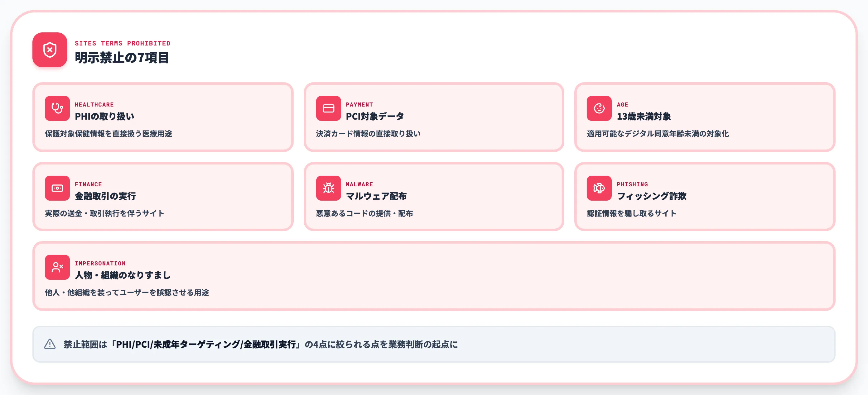The width and height of the screenshot is (868, 395).
Task: Click the baby face Age icon
Action: click(599, 108)
